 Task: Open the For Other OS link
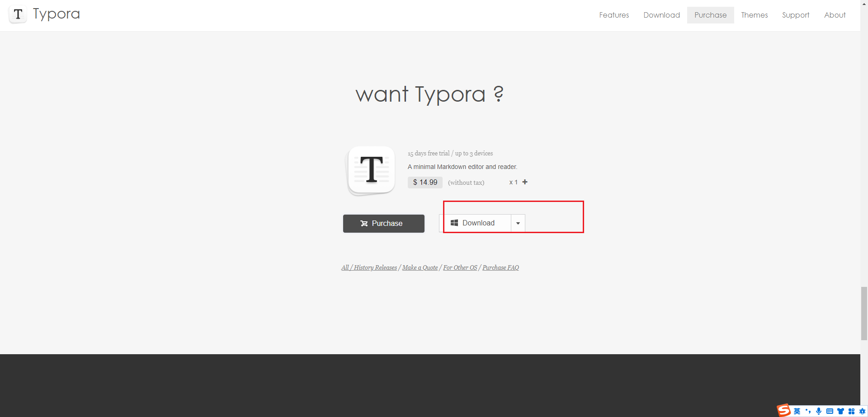460,267
